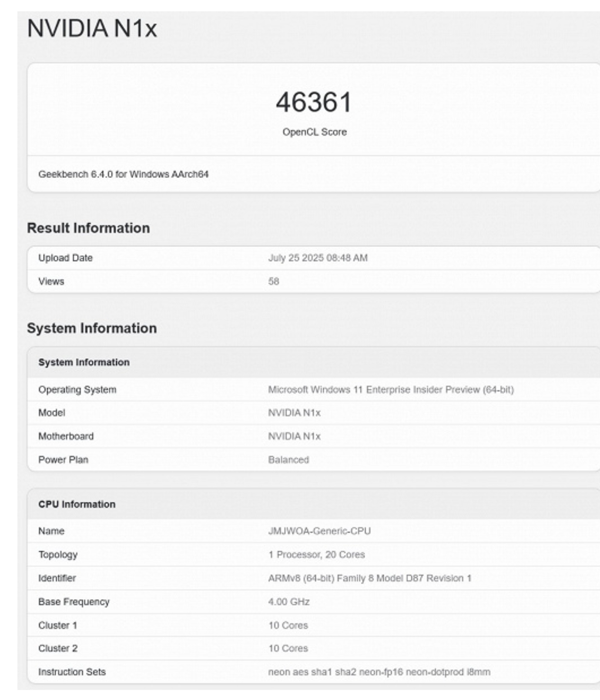Click the System Information section heading
The height and width of the screenshot is (700, 600).
point(92,328)
